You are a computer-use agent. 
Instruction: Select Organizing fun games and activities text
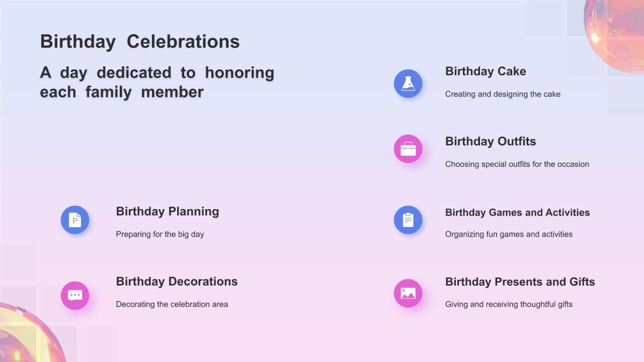coord(509,234)
